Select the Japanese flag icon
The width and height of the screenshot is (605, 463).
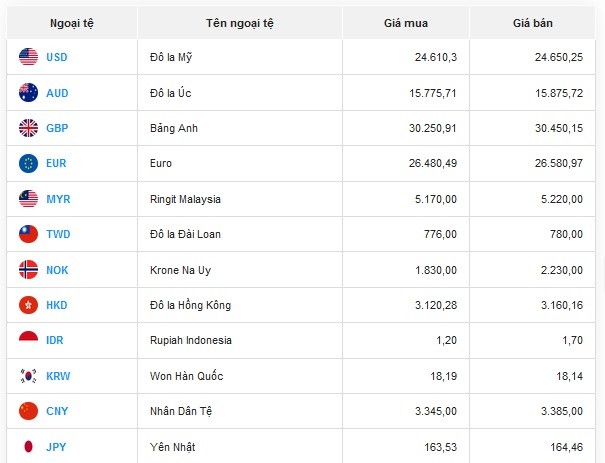click(x=28, y=446)
